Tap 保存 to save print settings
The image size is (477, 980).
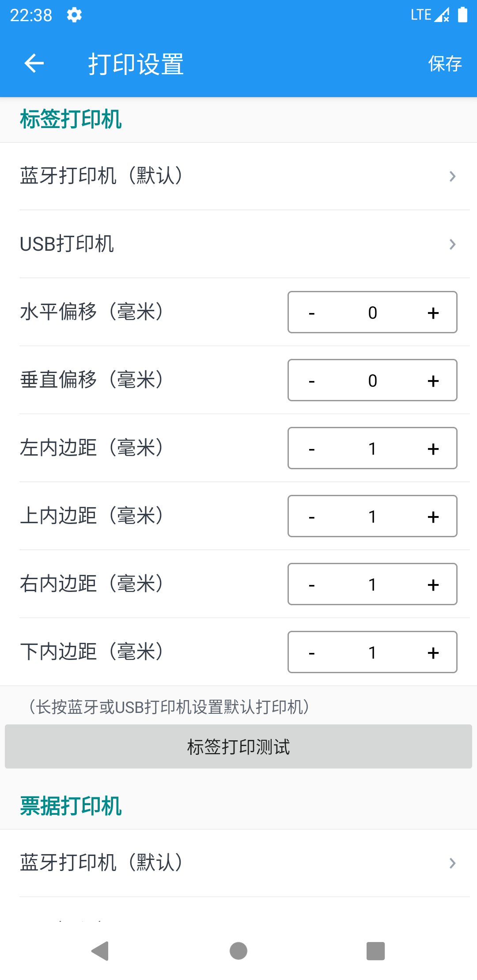coord(445,64)
